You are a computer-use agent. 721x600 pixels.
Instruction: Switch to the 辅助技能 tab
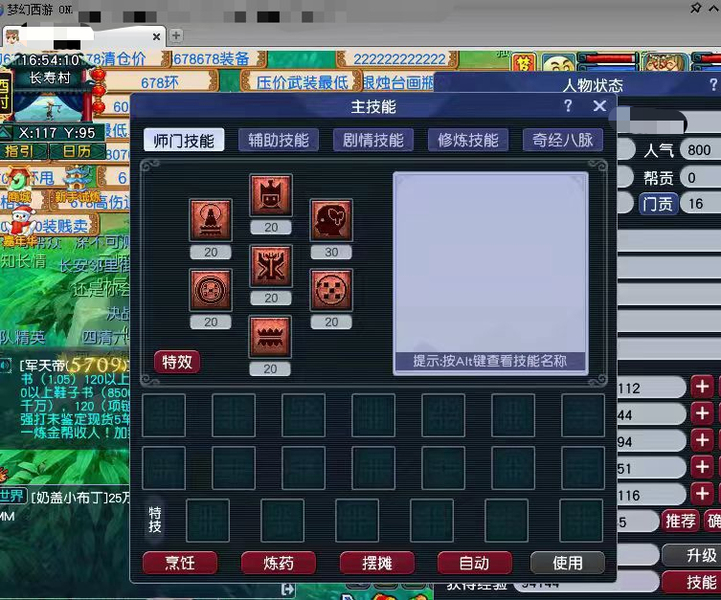pyautogui.click(x=279, y=140)
